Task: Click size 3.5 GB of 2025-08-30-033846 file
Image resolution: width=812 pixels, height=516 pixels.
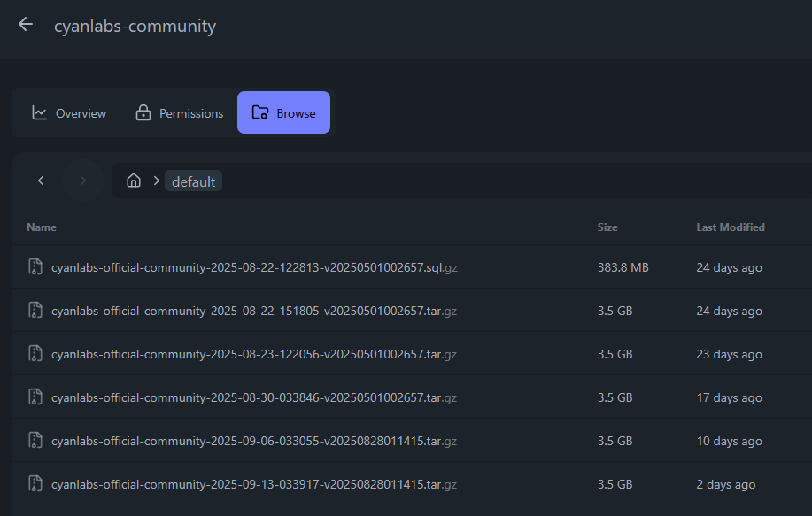Action: click(615, 398)
